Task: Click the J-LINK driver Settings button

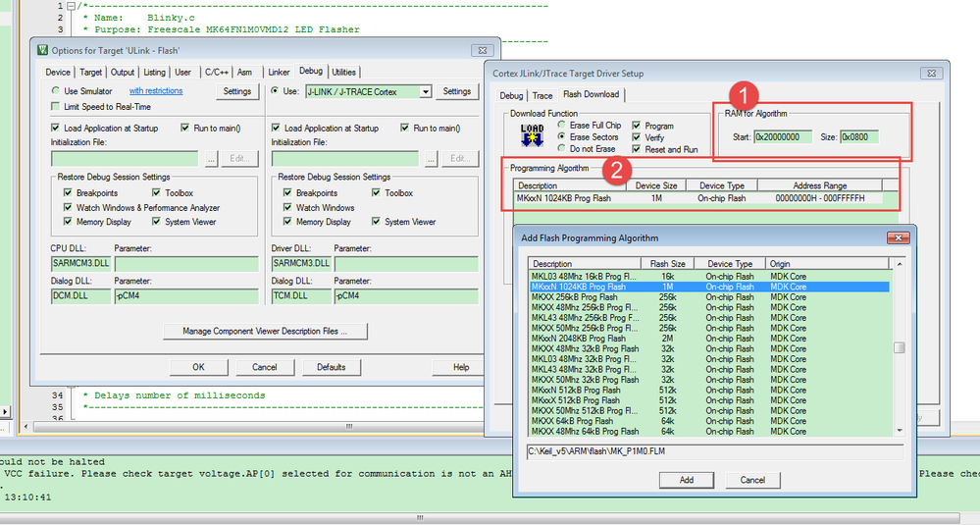Action: pyautogui.click(x=457, y=91)
